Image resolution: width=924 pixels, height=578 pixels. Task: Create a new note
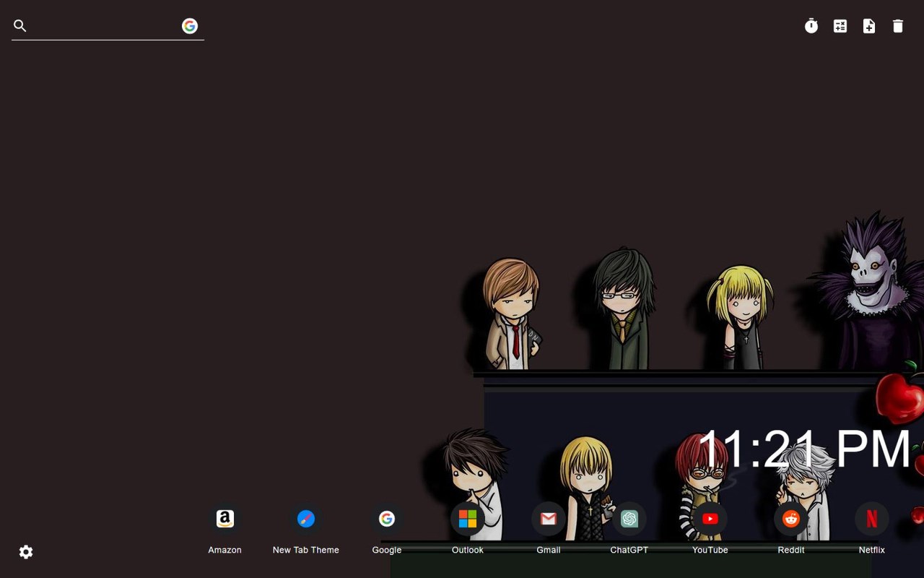click(869, 26)
